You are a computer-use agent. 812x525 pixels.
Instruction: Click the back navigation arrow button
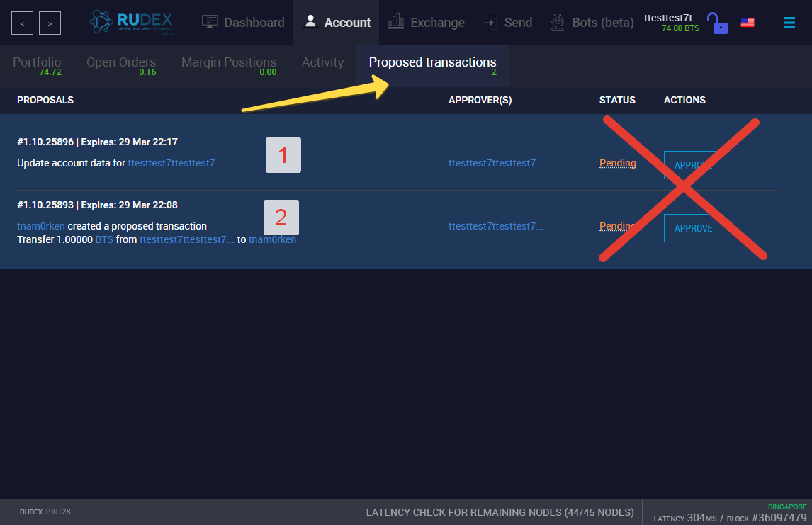22,23
